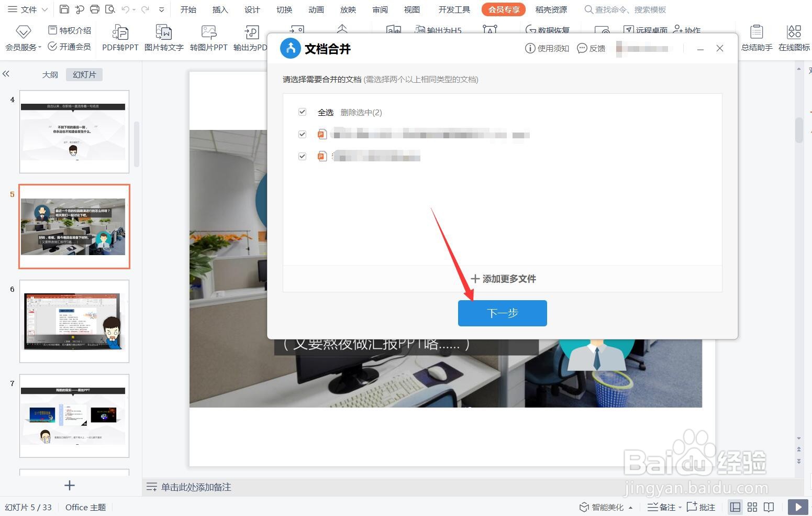This screenshot has height=516, width=812.
Task: Click the Print icon in quick toolbar
Action: click(95, 9)
